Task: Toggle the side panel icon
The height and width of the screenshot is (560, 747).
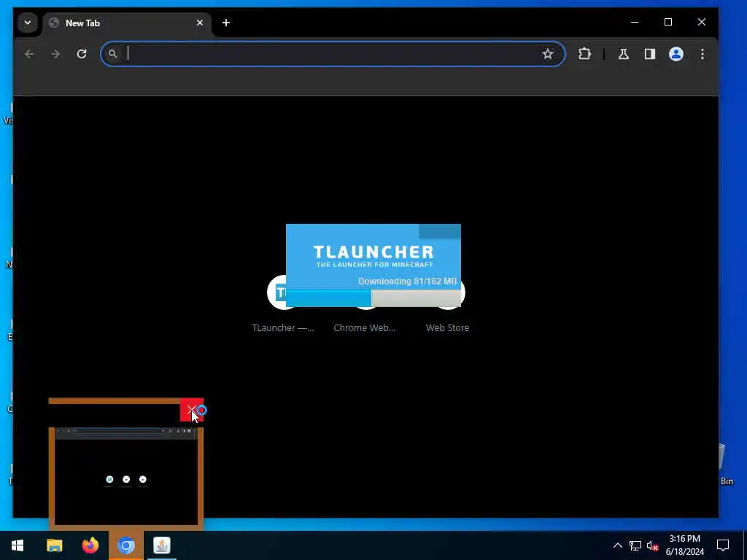Action: (x=650, y=54)
